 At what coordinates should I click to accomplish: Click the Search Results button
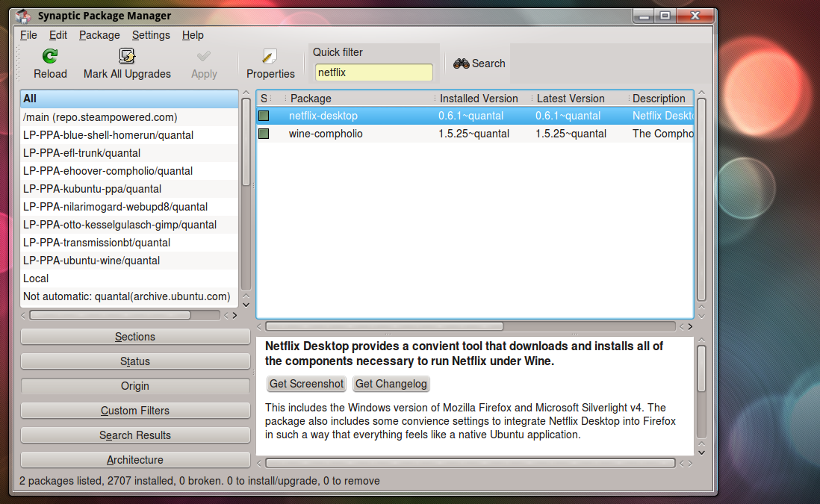(135, 435)
